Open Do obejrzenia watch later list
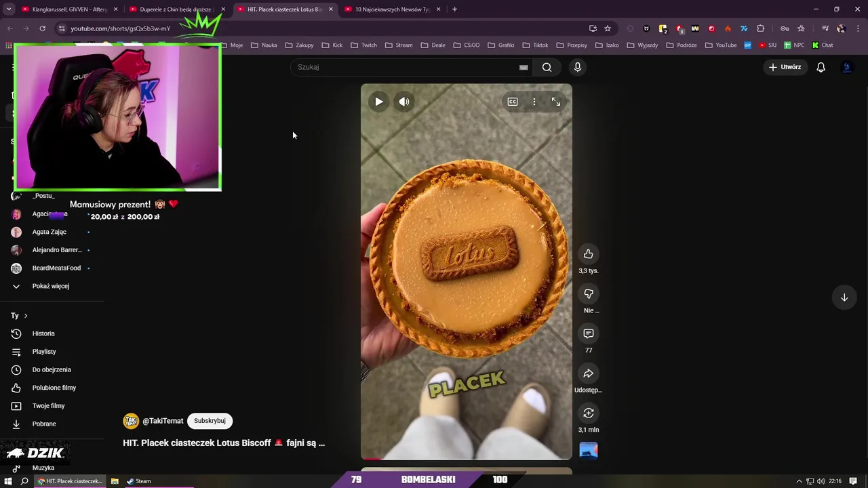 pyautogui.click(x=52, y=370)
